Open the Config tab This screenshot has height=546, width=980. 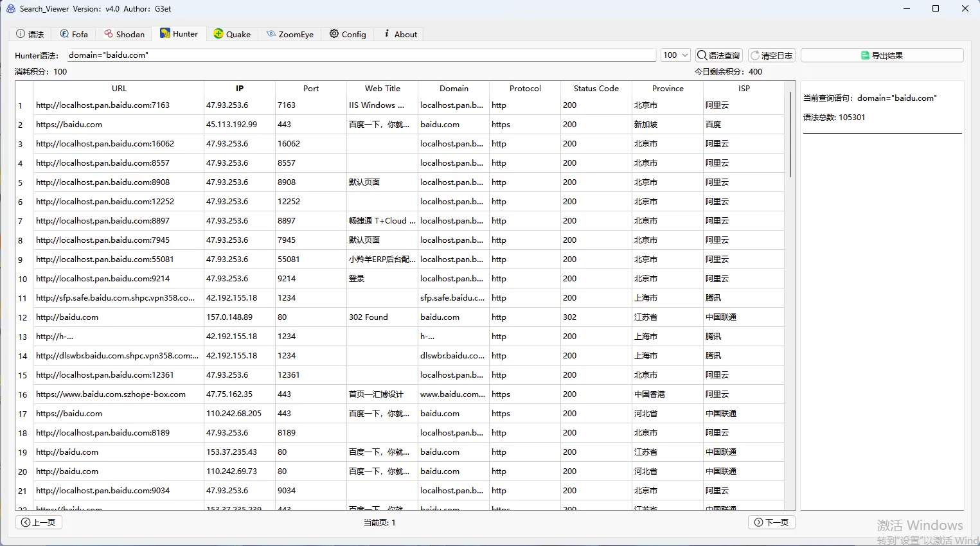348,34
